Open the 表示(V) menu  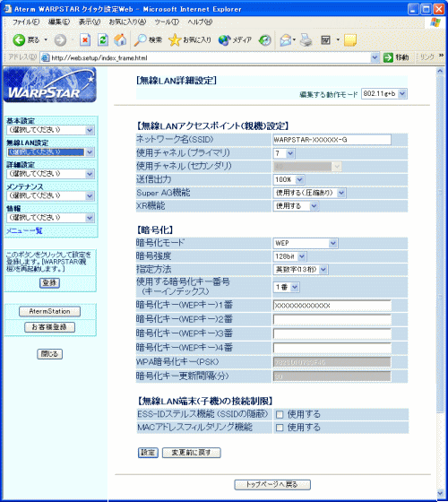(90, 22)
